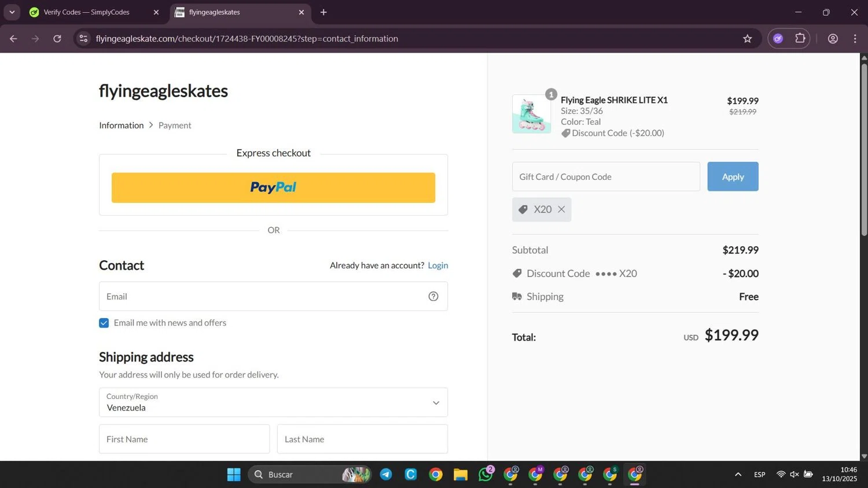Click the First Name field

tap(184, 439)
